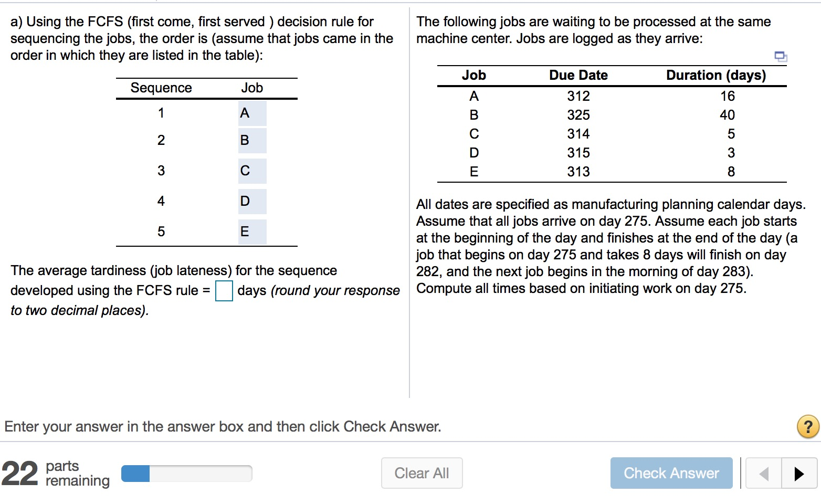Open the table in a pop-out window
This screenshot has height=504, width=821.
coord(780,55)
